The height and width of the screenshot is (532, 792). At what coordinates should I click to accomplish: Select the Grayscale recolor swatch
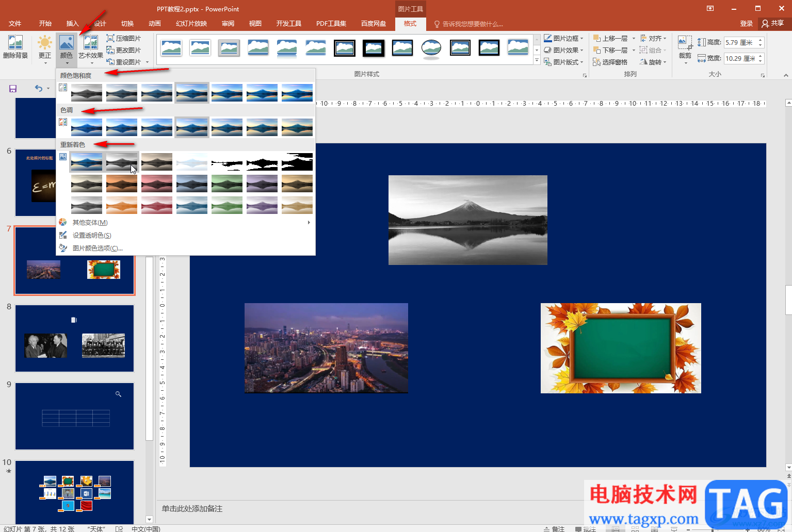(122, 162)
